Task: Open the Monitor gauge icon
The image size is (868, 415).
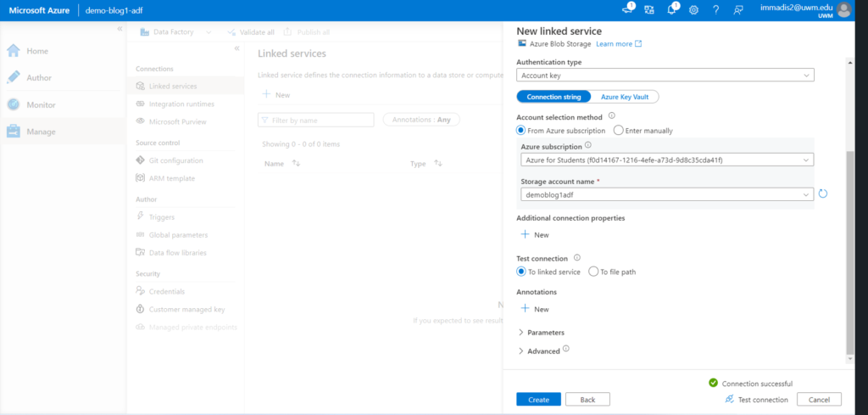Action: click(x=14, y=104)
